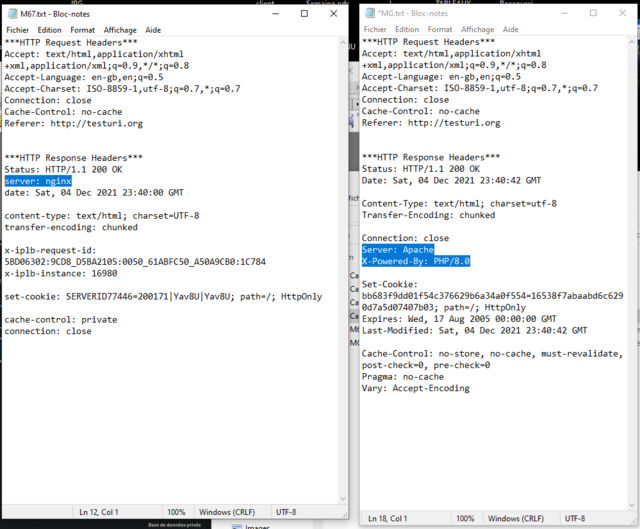This screenshot has width=640, height=529.
Task: Click 'Accept-Language: en-gb' line in M67.txt
Action: [x=84, y=77]
